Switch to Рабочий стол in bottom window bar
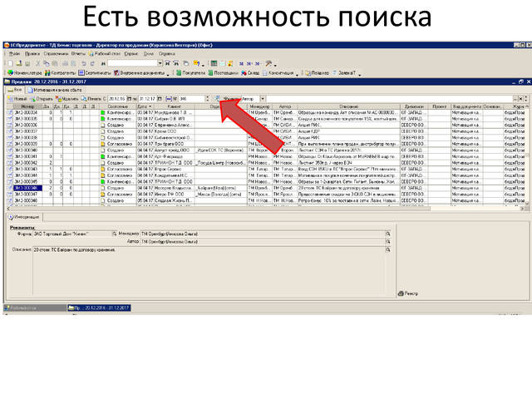Image resolution: width=532 pixels, height=399 pixels. (34, 308)
